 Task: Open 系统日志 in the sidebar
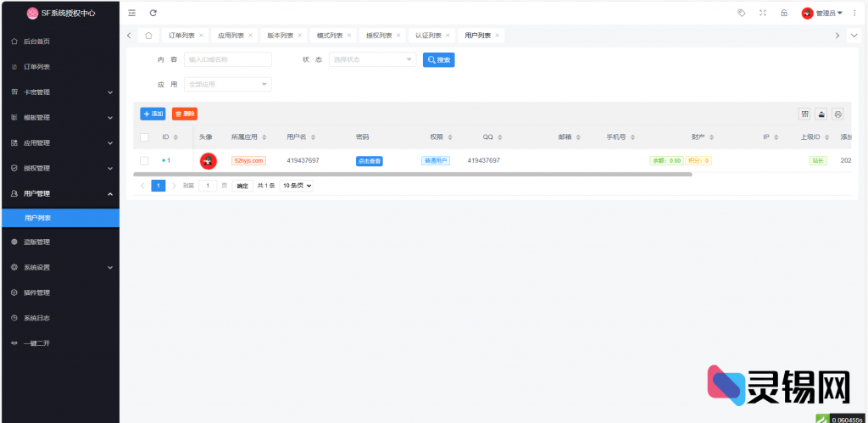click(36, 318)
